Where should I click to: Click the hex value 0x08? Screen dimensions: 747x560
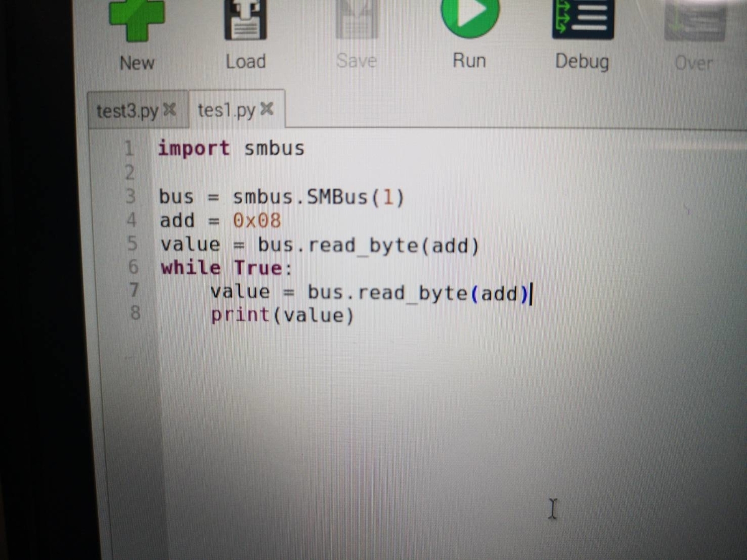pos(257,221)
